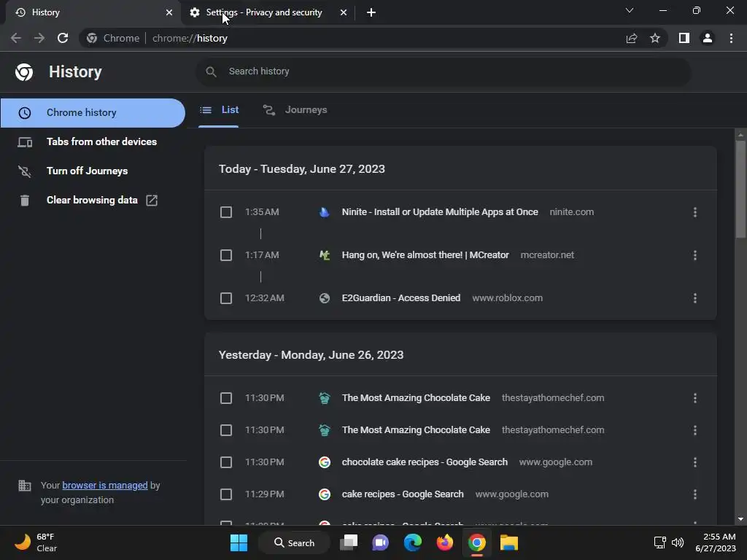Check the 'chocolate cake recipes' search entry

pos(226,462)
